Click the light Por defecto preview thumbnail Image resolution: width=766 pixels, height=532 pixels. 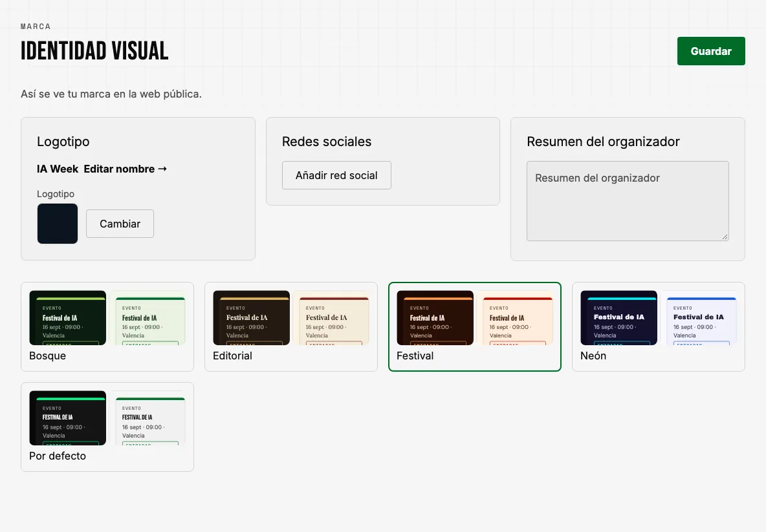(x=147, y=418)
